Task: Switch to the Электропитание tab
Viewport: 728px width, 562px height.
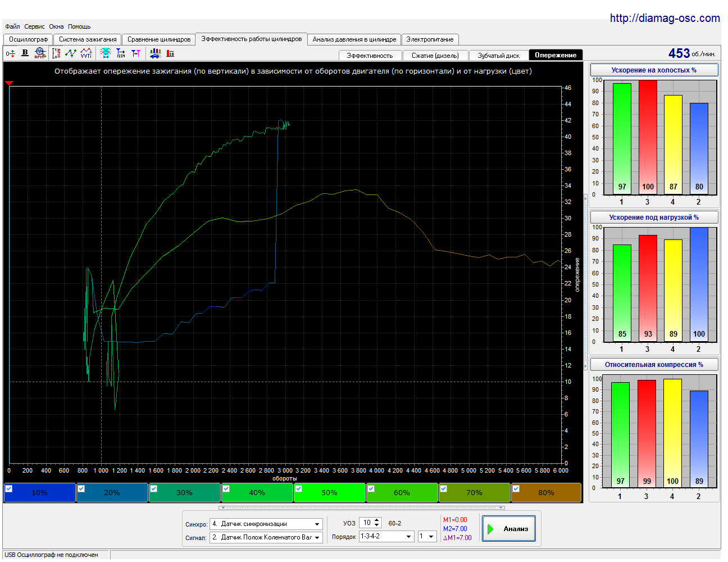Action: [x=430, y=39]
